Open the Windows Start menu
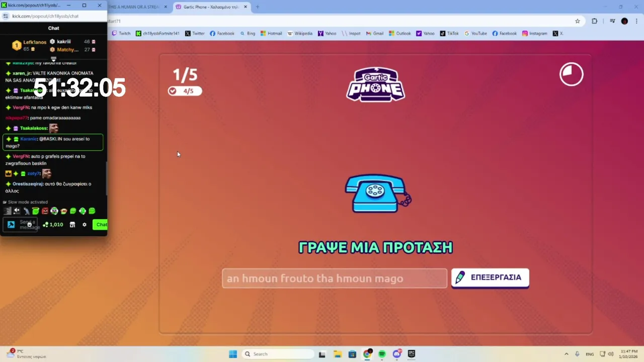 pyautogui.click(x=233, y=354)
